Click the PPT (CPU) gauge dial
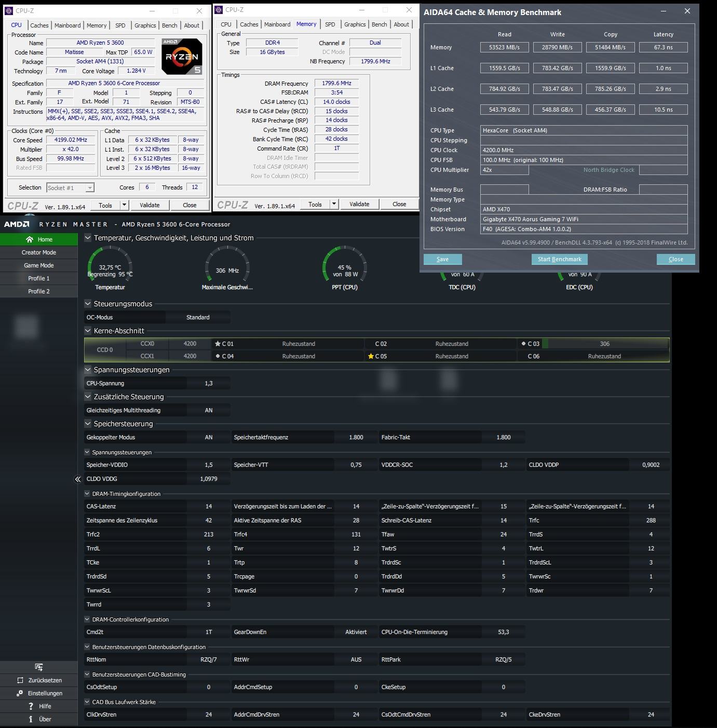 (345, 264)
